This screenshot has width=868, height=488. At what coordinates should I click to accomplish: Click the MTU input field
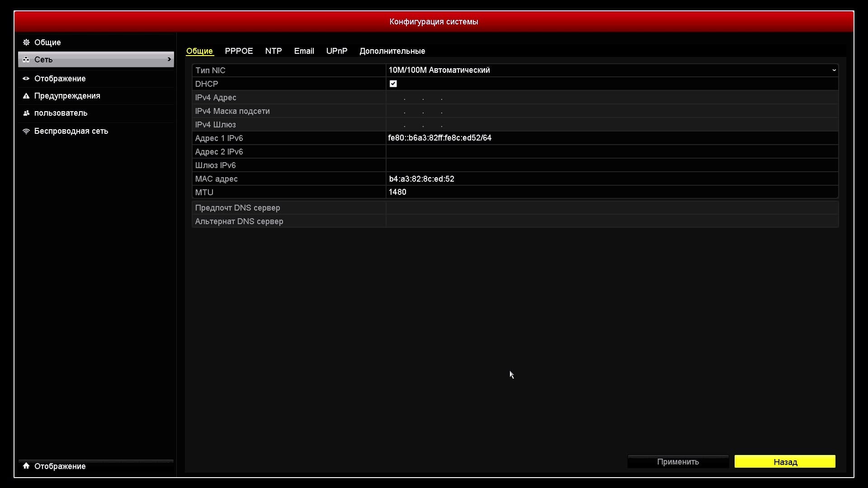tap(610, 192)
